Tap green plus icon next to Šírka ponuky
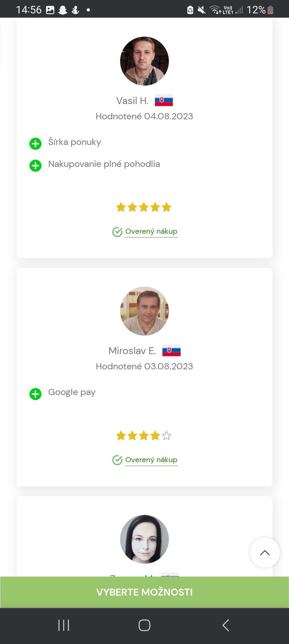Viewport: 289px width, 644px height. [x=35, y=144]
